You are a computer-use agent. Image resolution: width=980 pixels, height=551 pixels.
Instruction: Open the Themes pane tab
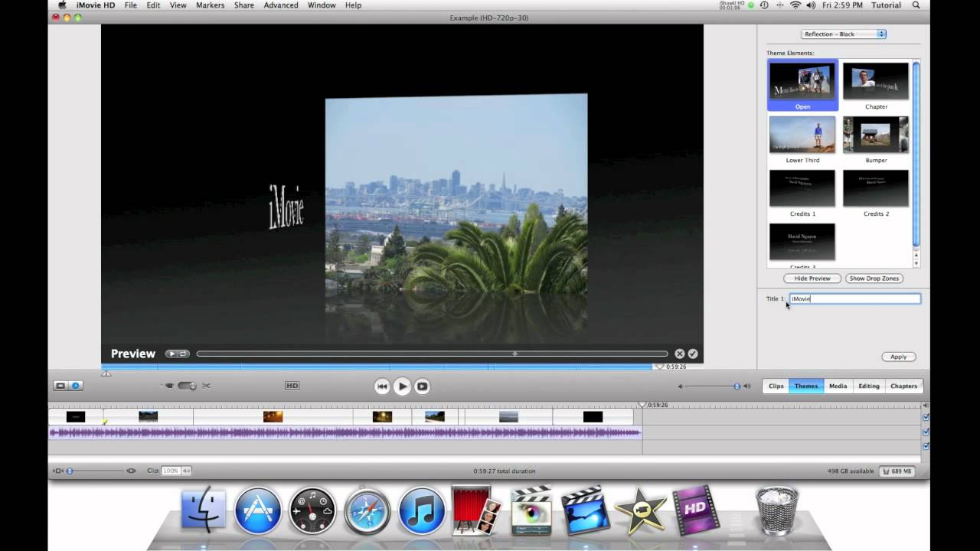click(806, 386)
